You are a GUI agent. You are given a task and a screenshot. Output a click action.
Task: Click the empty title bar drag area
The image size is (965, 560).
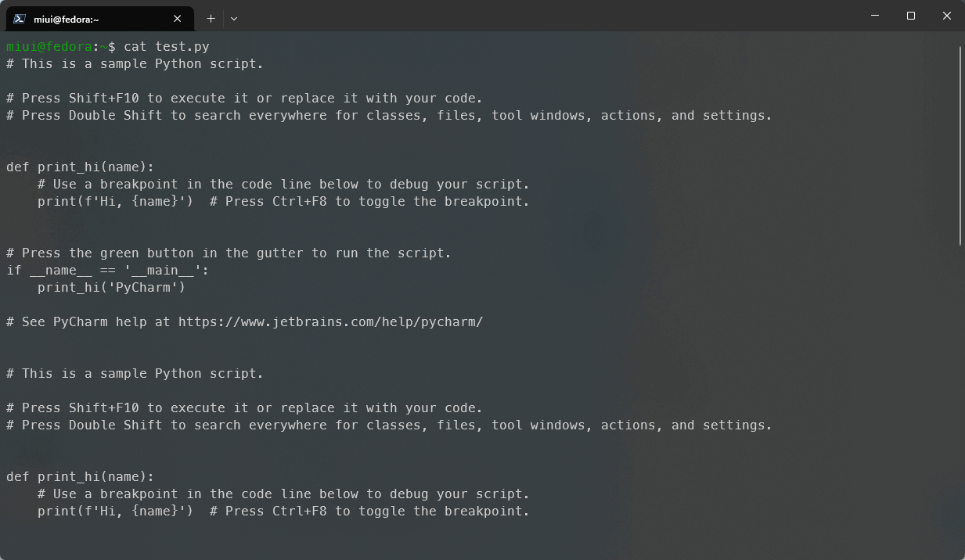(x=548, y=17)
